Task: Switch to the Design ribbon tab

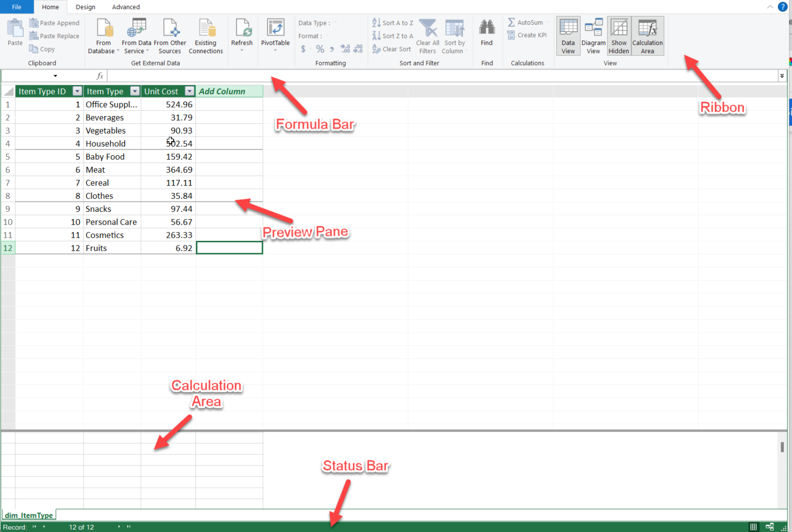Action: pos(85,7)
